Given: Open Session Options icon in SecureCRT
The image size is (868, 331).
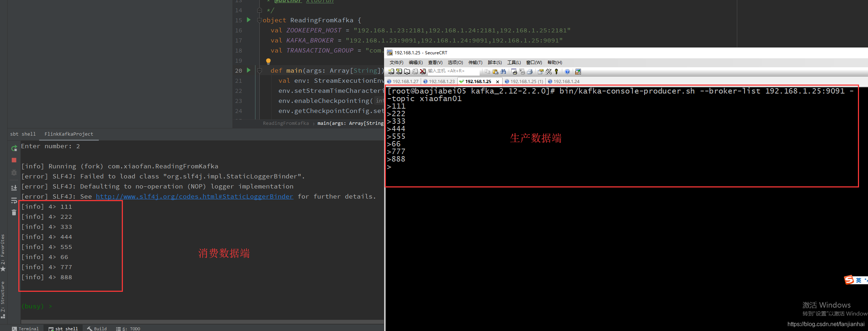Looking at the screenshot, I should click(x=540, y=72).
